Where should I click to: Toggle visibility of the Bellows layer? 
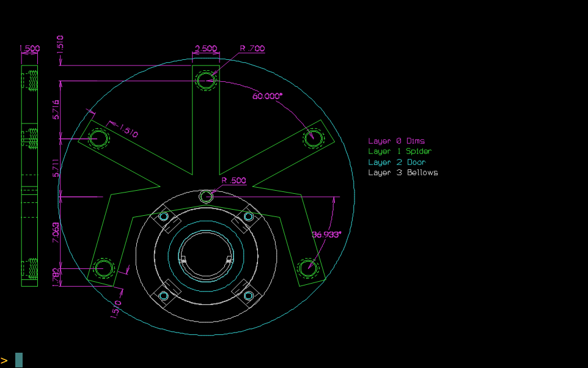point(402,172)
